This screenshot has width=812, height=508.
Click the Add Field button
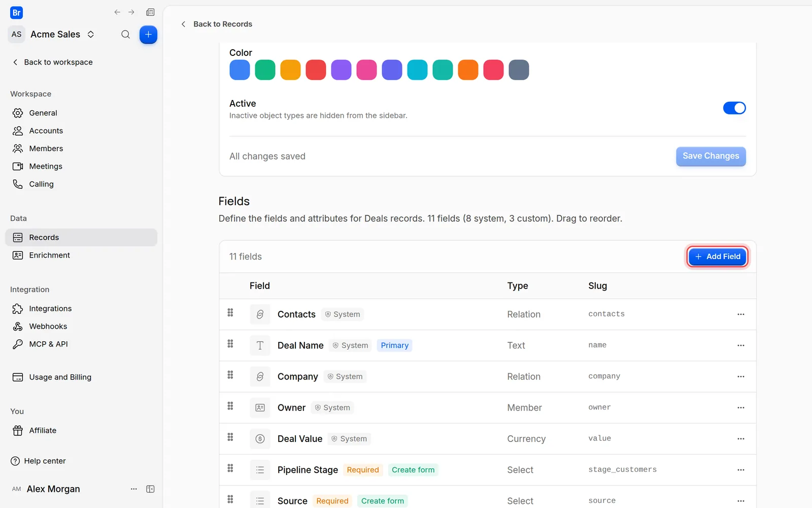[718, 257]
